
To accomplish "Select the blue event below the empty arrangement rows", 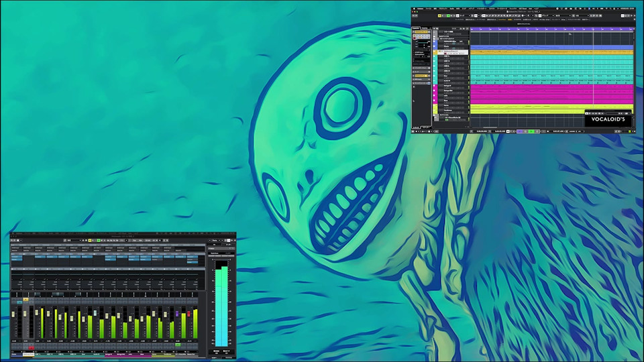I will tap(552, 48).
